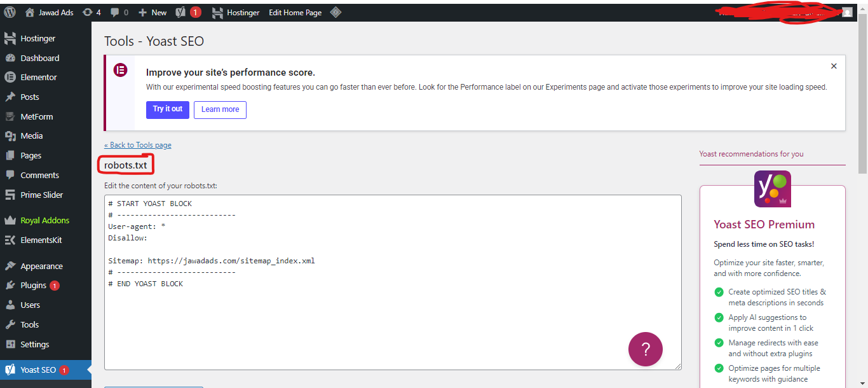Open the updates icon showing 4

click(x=92, y=12)
